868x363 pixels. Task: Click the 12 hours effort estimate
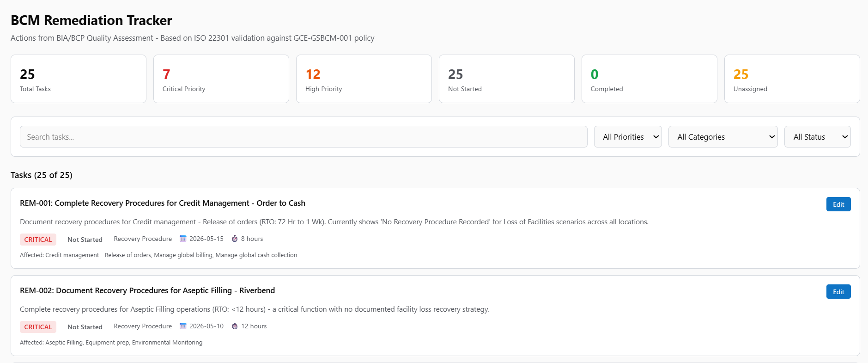point(254,326)
